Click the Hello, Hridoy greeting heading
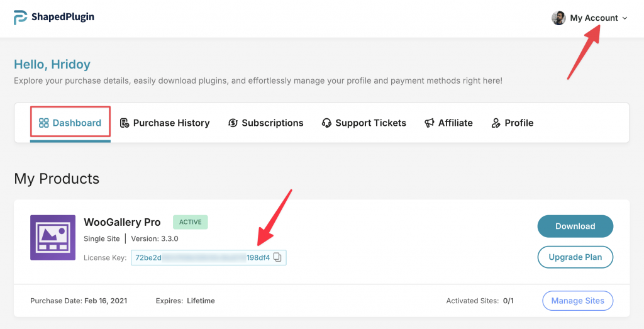 (x=52, y=64)
